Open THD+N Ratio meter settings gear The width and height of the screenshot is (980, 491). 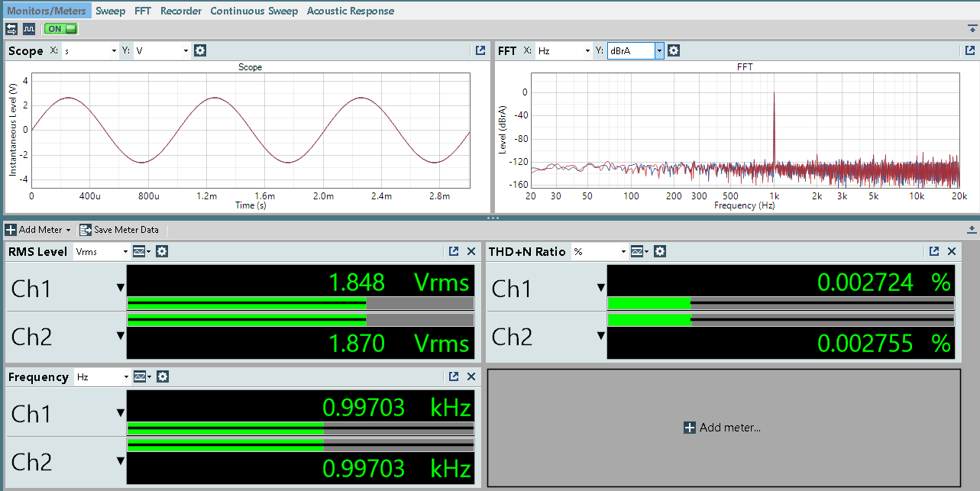coord(660,251)
